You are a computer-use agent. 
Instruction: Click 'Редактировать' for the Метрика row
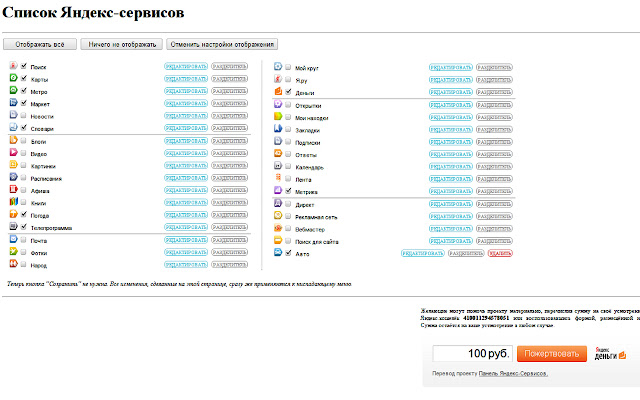point(451,191)
